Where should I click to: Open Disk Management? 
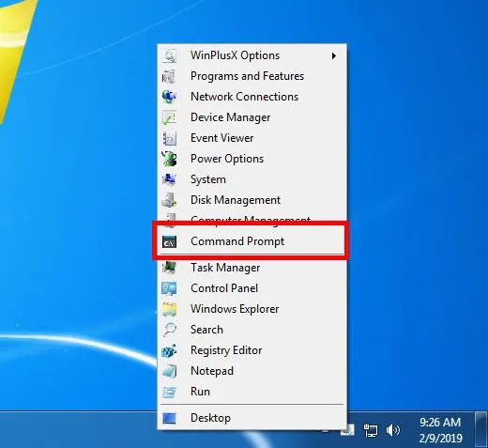[x=252, y=200]
